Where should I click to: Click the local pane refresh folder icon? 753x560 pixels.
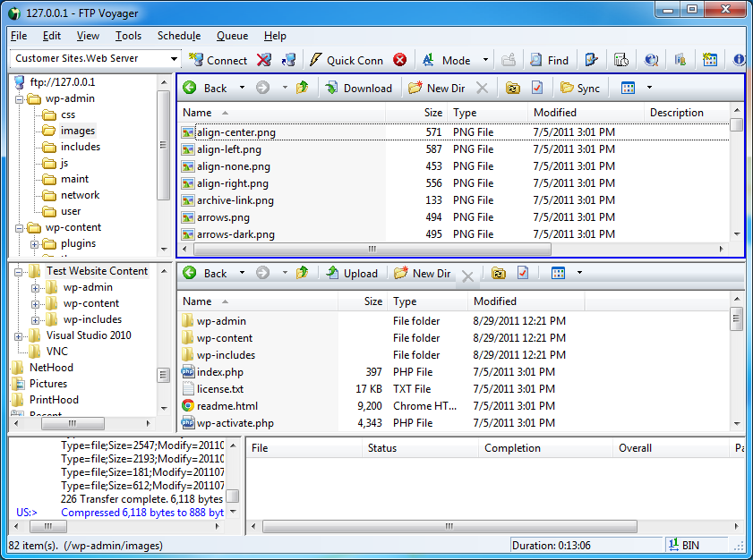(x=499, y=273)
